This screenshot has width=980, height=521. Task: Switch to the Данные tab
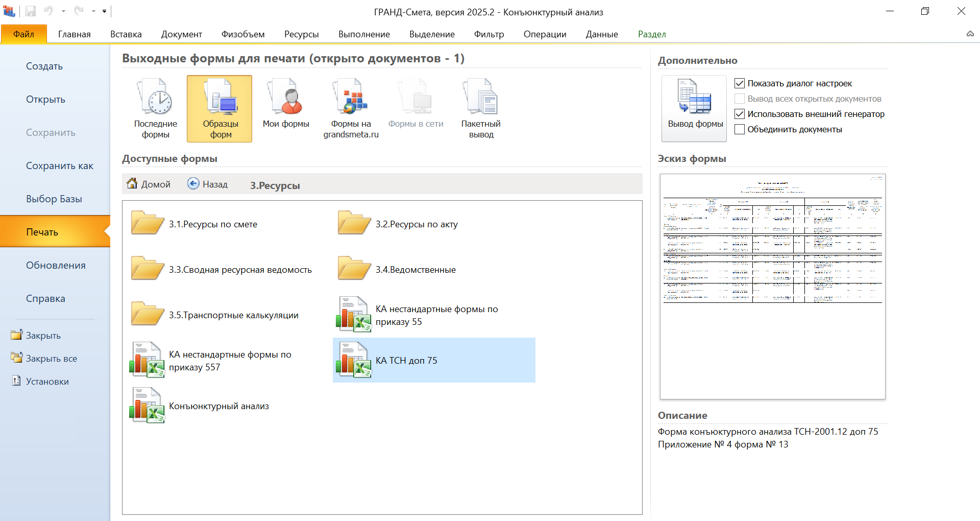click(x=602, y=34)
